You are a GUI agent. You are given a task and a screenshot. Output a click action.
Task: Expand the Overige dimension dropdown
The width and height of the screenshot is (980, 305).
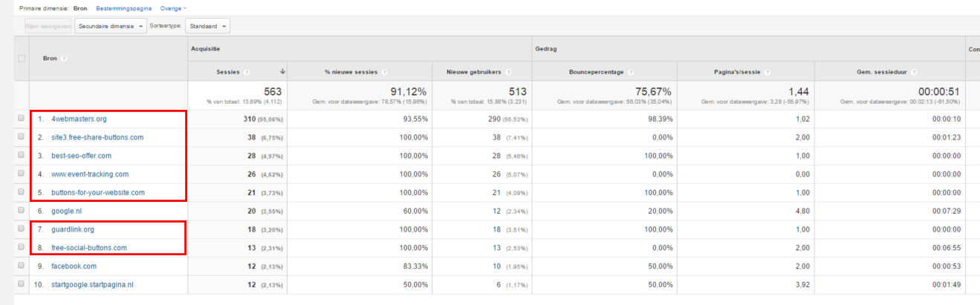click(173, 8)
